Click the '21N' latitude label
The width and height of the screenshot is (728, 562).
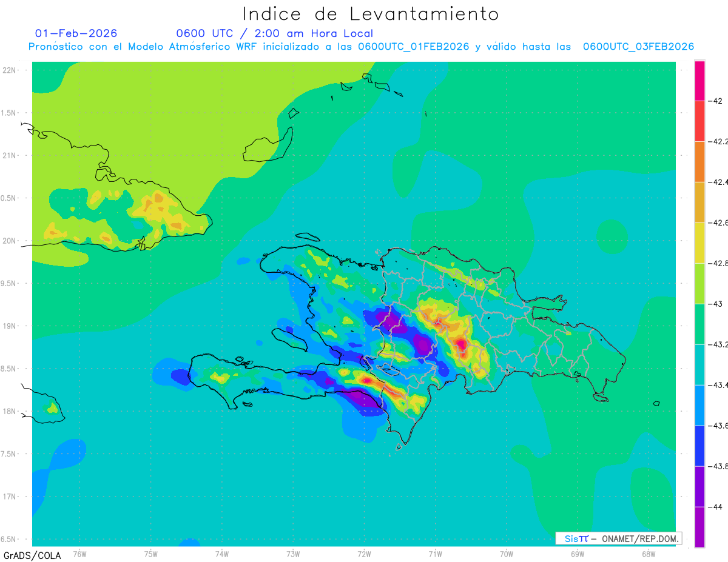coord(10,156)
